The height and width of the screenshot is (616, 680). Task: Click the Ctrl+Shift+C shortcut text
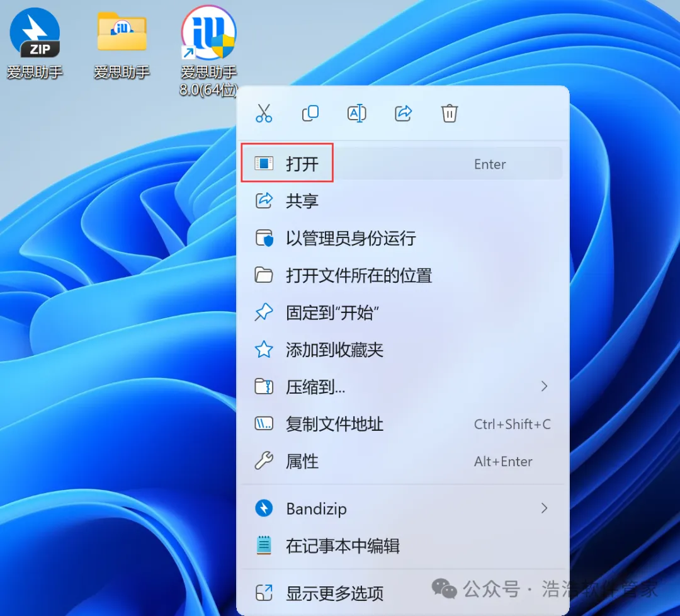512,424
